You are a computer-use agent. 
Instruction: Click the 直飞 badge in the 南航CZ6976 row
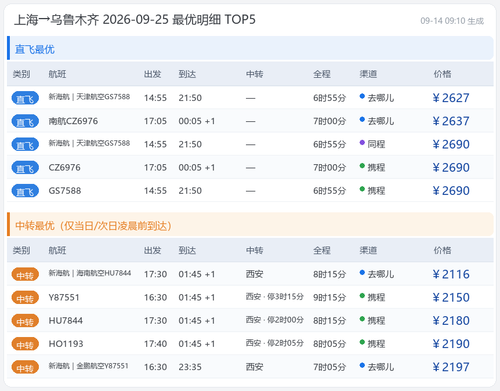coord(25,121)
